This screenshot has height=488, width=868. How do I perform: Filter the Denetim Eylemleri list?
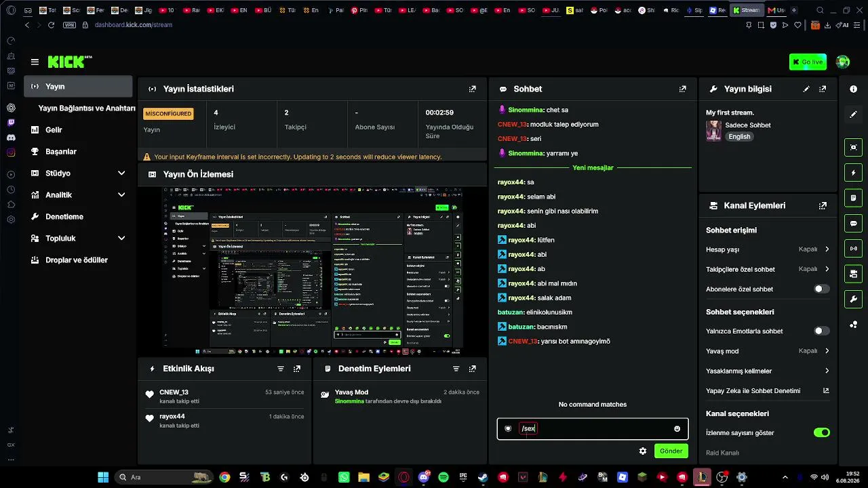click(456, 369)
